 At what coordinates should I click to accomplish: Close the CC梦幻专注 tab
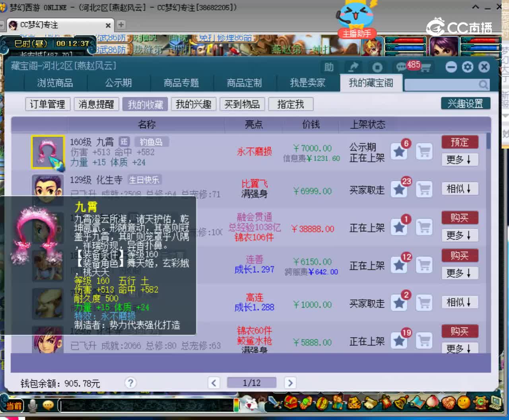tap(108, 25)
